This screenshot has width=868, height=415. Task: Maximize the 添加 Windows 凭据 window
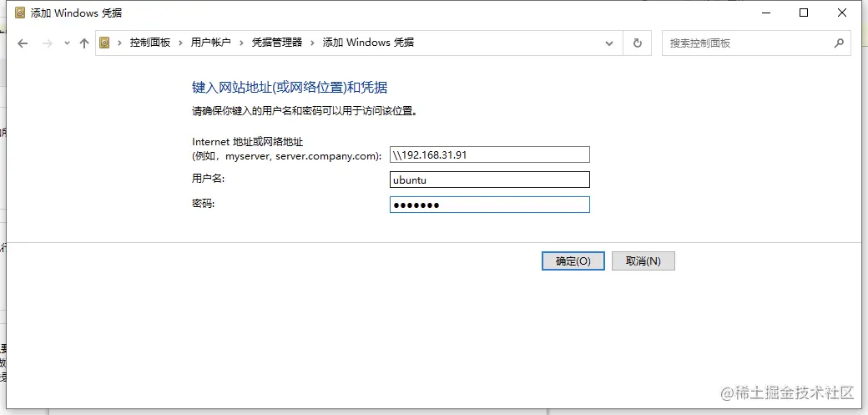coord(804,13)
